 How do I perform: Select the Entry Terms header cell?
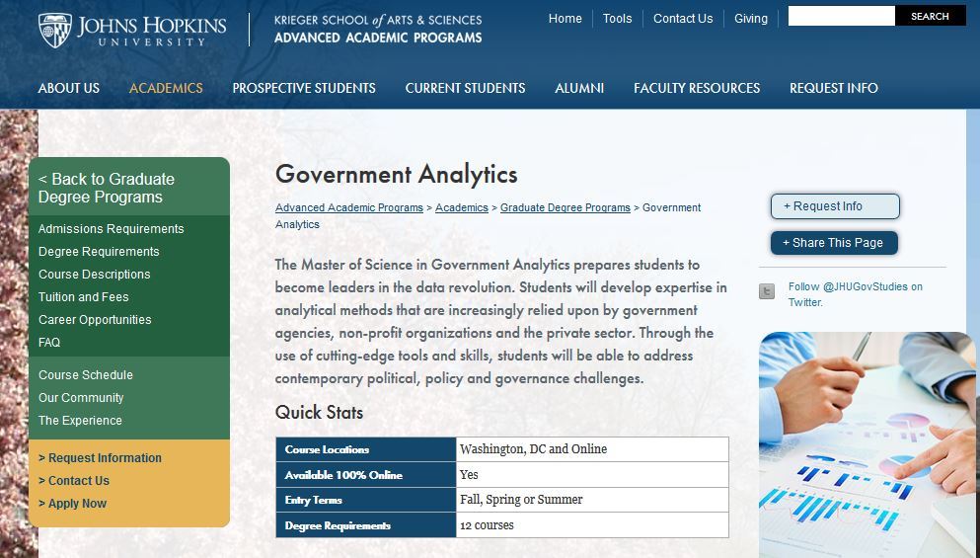point(366,500)
